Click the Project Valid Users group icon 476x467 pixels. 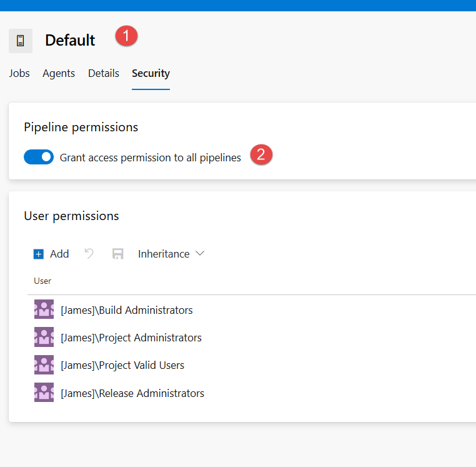44,365
